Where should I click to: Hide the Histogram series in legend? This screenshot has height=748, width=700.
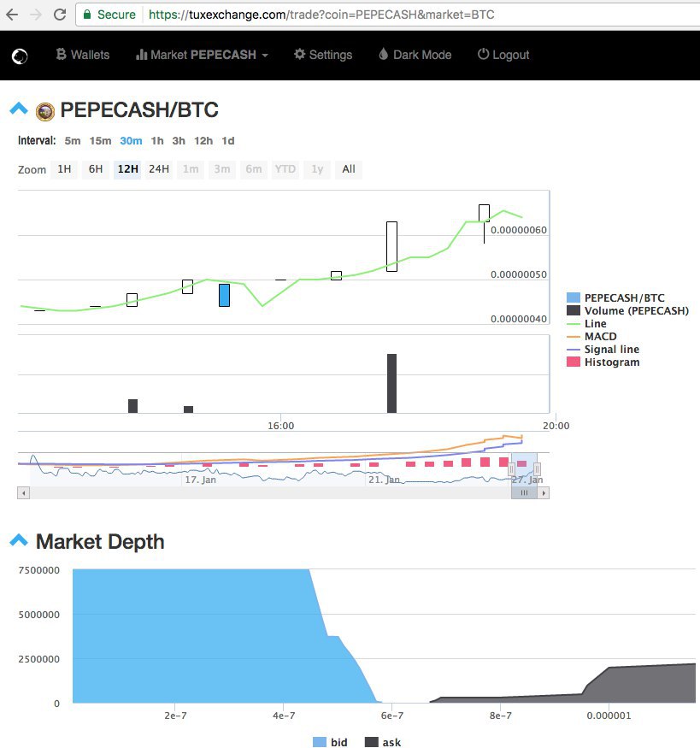click(x=603, y=362)
